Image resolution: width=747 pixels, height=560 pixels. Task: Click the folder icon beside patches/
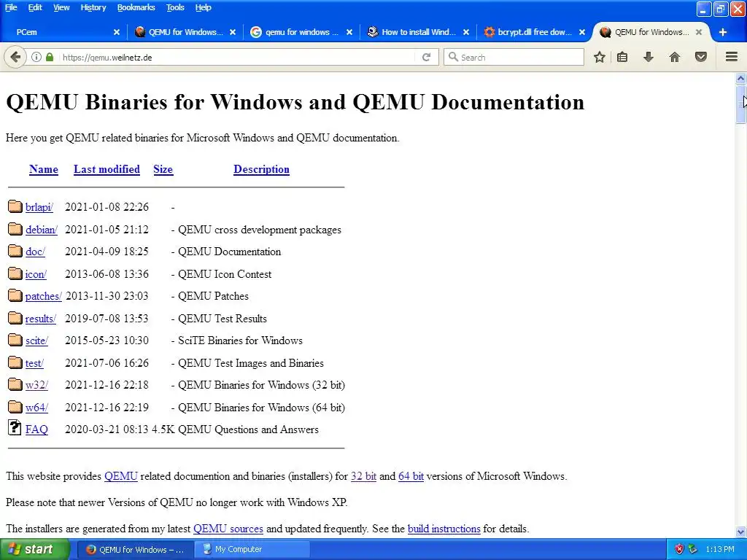(15, 296)
